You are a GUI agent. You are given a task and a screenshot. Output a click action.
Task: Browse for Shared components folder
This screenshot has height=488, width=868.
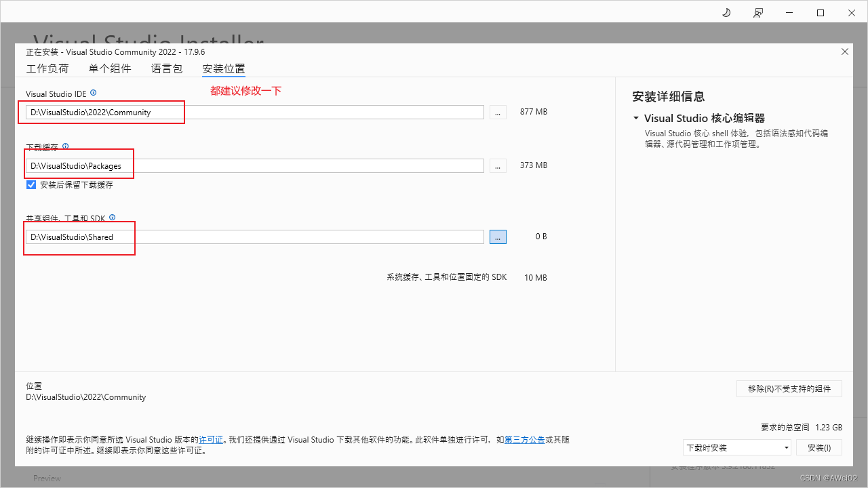(497, 237)
